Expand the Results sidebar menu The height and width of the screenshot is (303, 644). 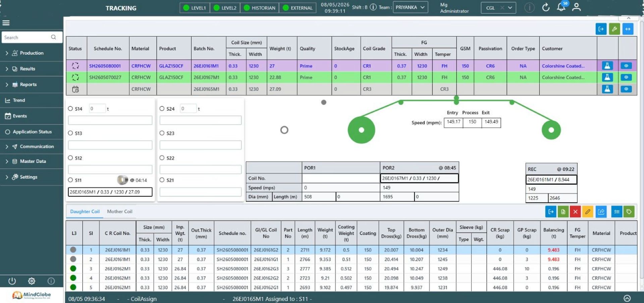[x=32, y=69]
